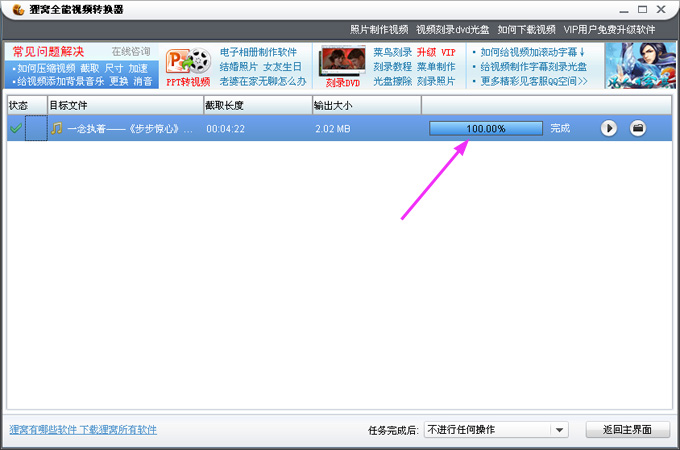Open the 老婆在家无聊怎么办 link
Screen dimensions: 680x450
[x=263, y=81]
